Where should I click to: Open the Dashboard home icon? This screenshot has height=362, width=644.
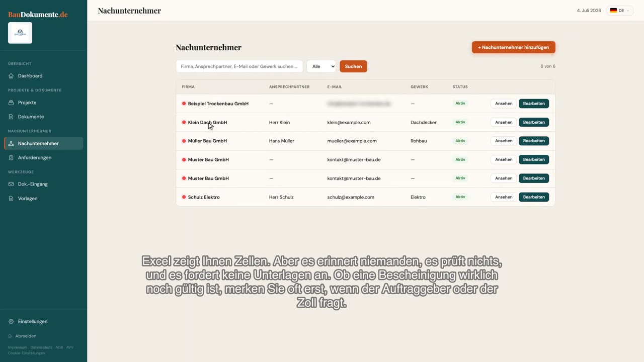[x=11, y=76]
